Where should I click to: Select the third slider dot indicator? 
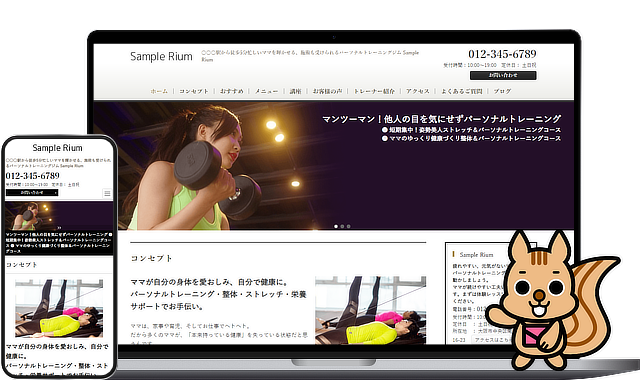coord(348,226)
